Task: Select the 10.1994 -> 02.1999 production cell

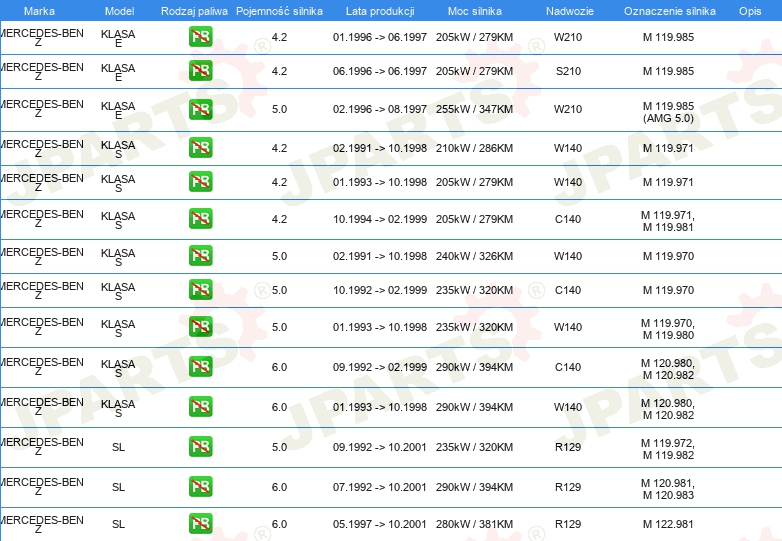Action: pyautogui.click(x=380, y=219)
